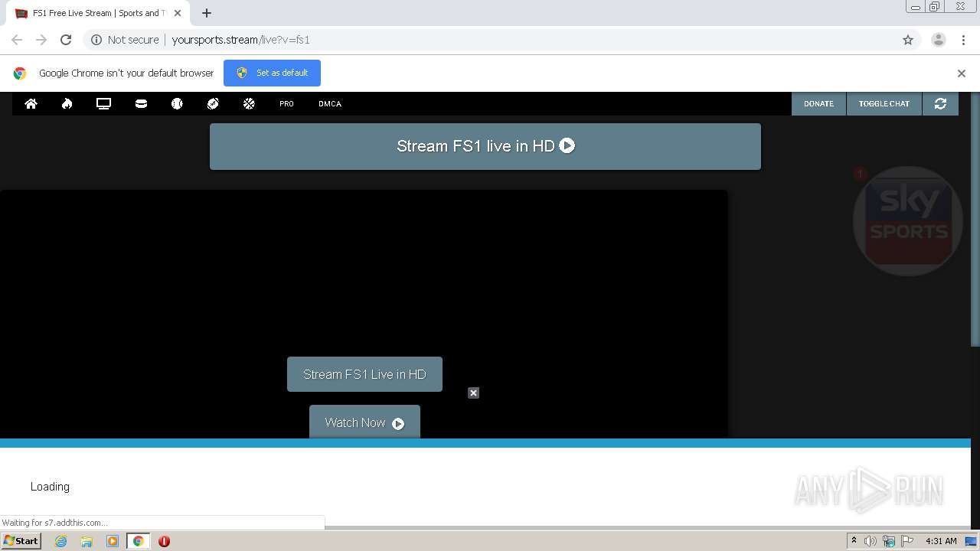
Task: Open the Windows Start menu
Action: (21, 541)
